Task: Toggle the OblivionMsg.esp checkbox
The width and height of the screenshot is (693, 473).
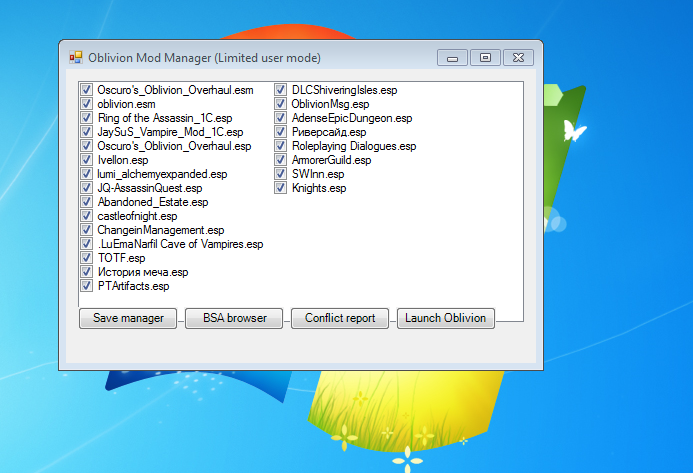Action: [x=280, y=104]
